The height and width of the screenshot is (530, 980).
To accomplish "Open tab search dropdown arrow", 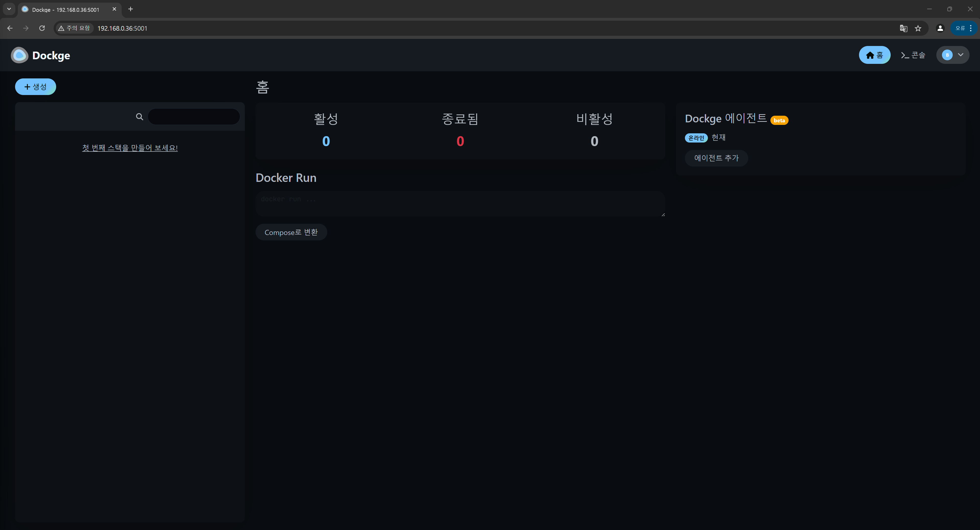I will 9,9.
